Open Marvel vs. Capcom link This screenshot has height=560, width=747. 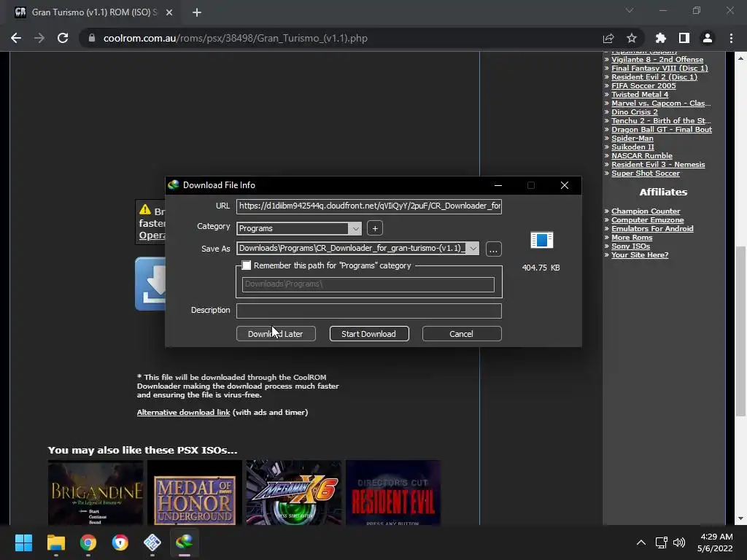tap(661, 104)
